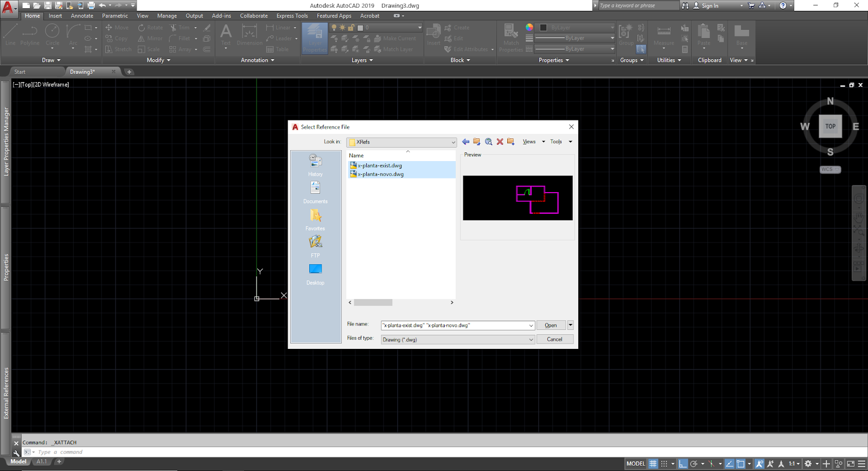
Task: Expand the Draw panel dropdown
Action: pos(51,60)
